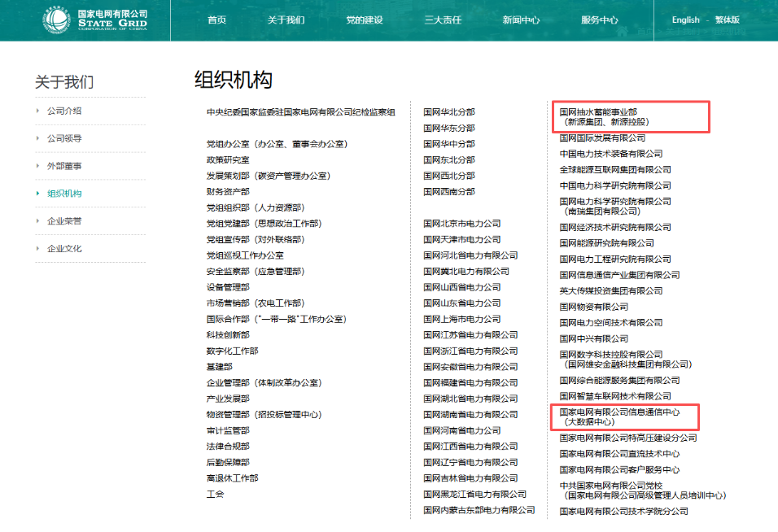Open 企业荣誉 in the sidebar
Image resolution: width=778 pixels, height=532 pixels.
[64, 221]
